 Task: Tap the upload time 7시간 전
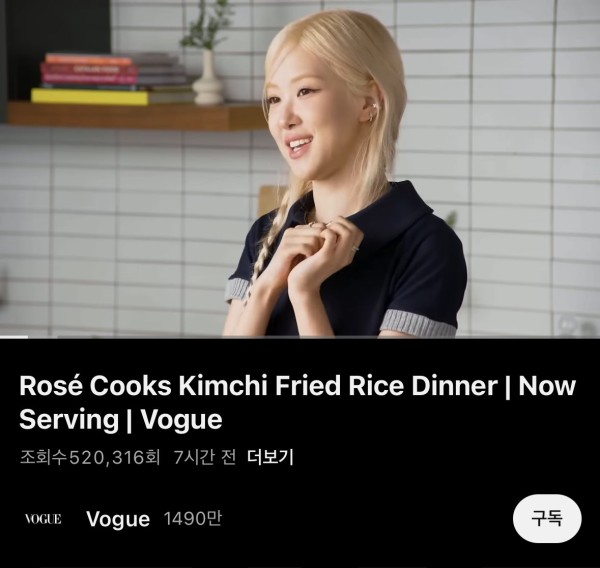pos(204,457)
